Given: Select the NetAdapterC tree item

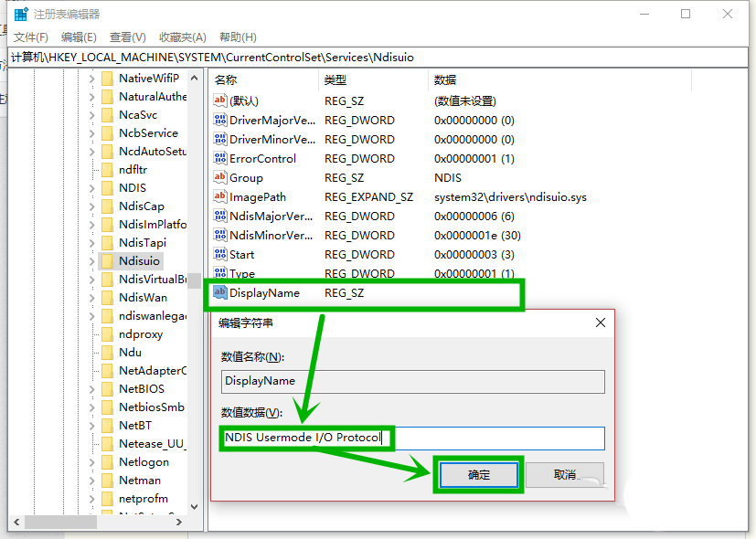Looking at the screenshot, I should point(153,370).
